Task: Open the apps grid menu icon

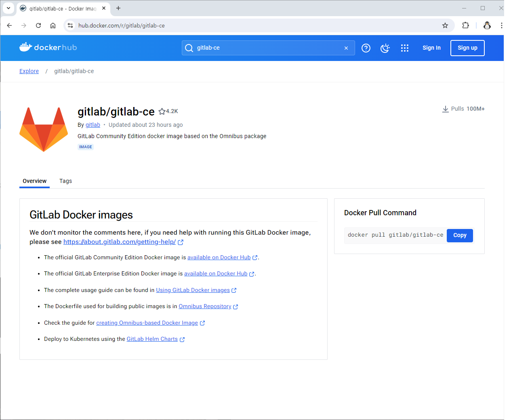Action: (x=405, y=48)
